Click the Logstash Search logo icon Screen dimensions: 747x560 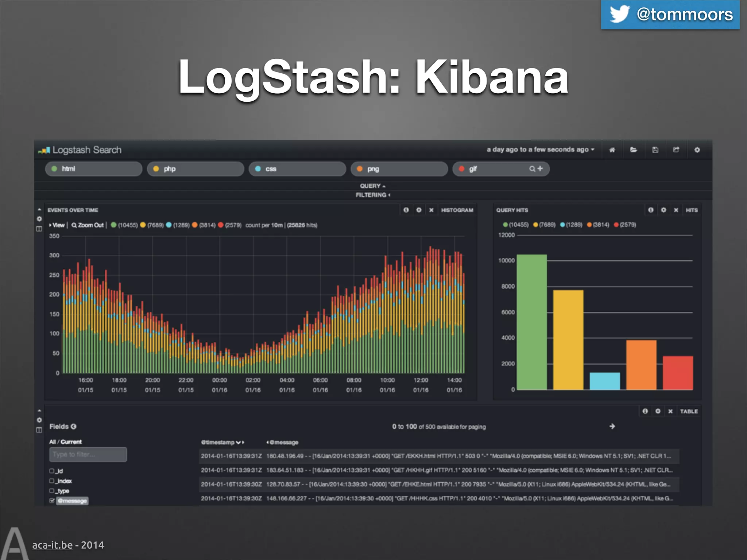click(x=44, y=151)
